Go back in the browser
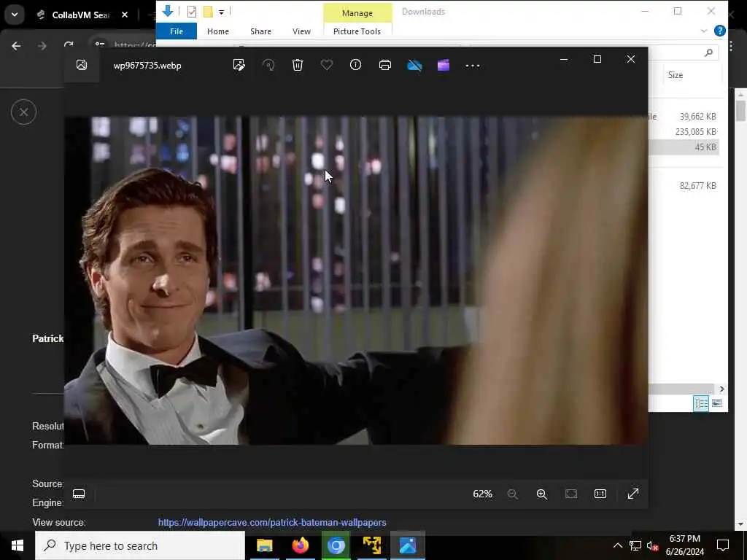This screenshot has width=747, height=560. tap(16, 46)
